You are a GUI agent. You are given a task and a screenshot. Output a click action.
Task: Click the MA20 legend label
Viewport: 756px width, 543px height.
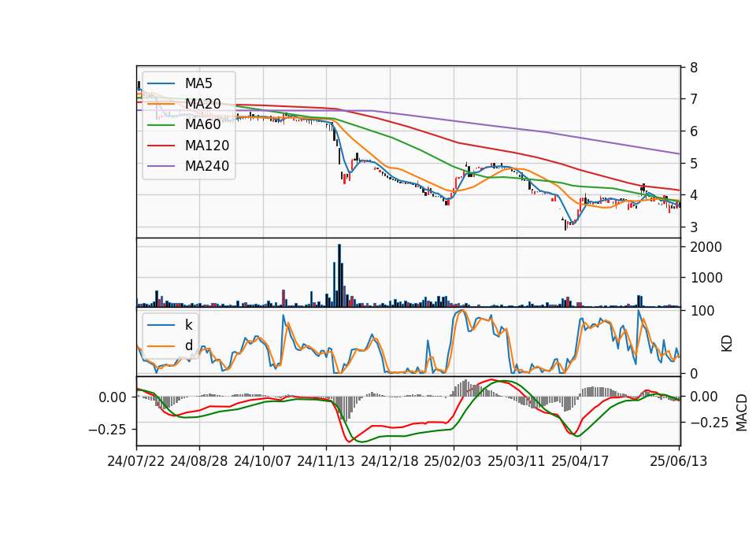point(202,104)
